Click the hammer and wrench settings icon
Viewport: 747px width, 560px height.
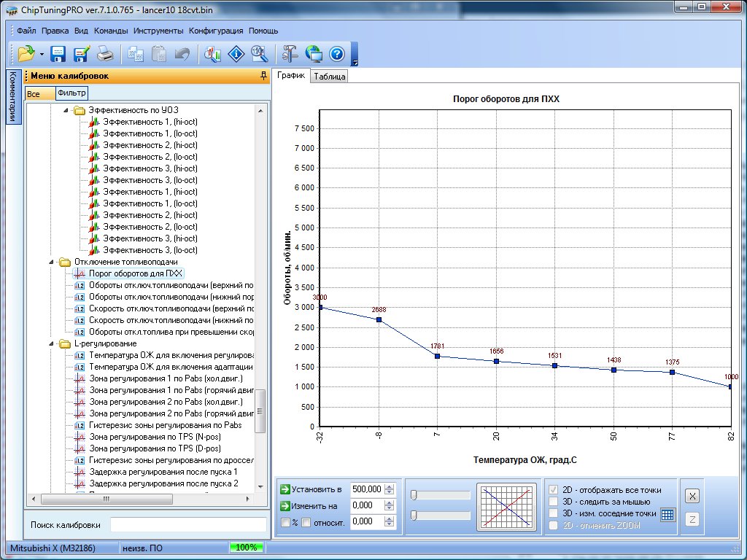click(x=290, y=53)
